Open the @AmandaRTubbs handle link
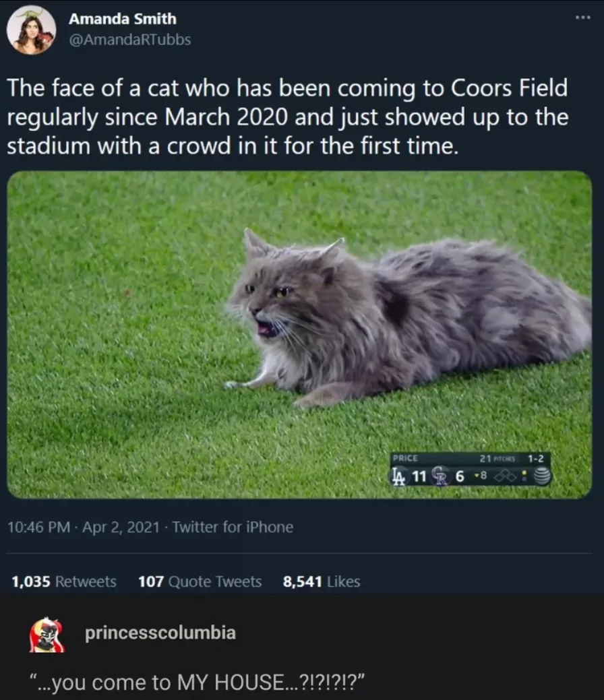 129,40
